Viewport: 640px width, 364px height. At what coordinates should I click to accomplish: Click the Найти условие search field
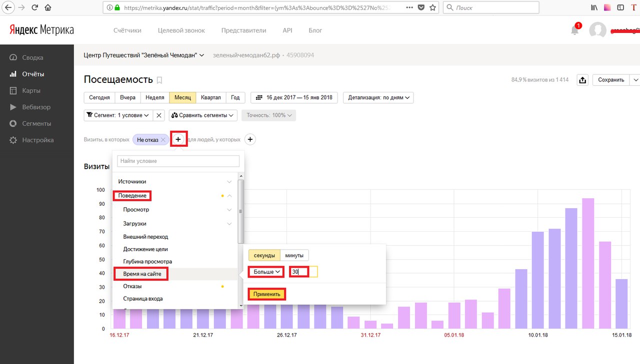pos(178,161)
